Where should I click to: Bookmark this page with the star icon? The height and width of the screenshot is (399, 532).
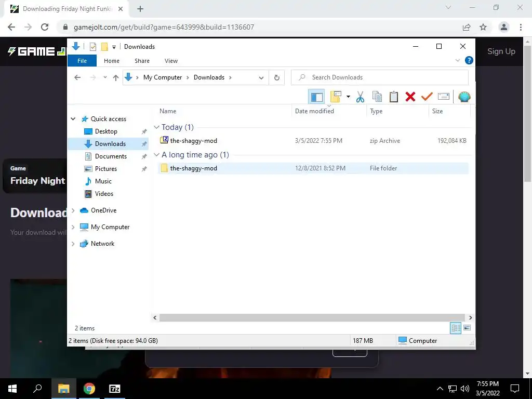(x=483, y=27)
